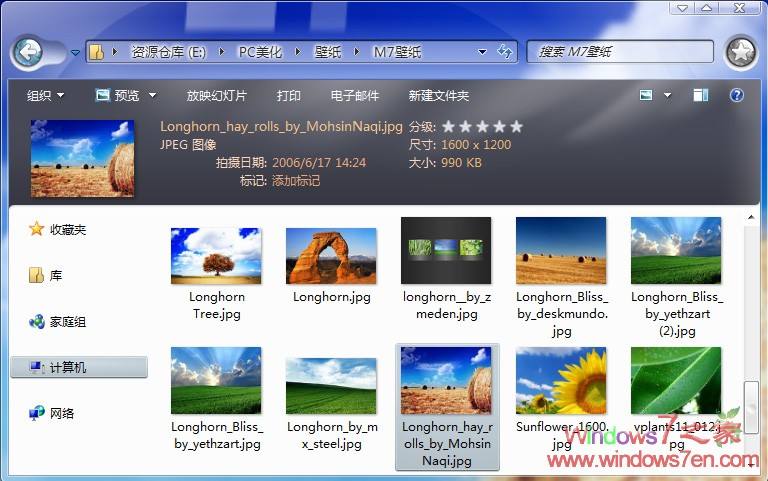Click 打印 in the toolbar
Screen dimensions: 768x481
(x=288, y=96)
